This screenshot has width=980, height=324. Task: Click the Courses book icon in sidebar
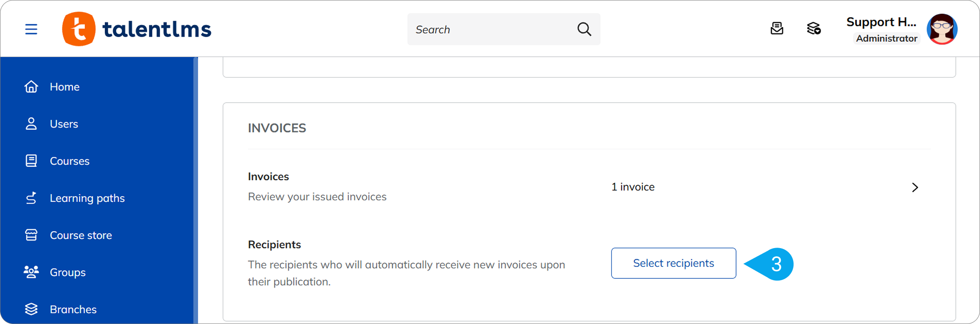(x=31, y=161)
